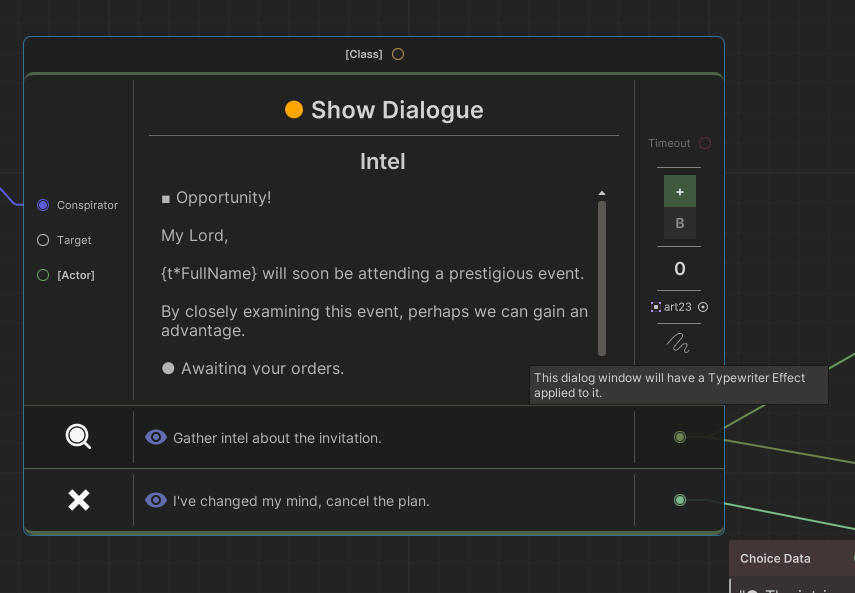This screenshot has height=593, width=855.
Task: Select the Conspirator port
Action: (43, 205)
